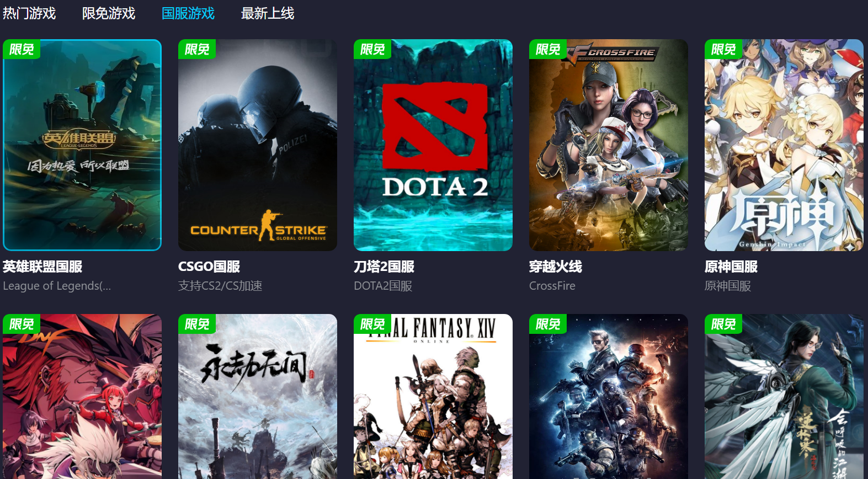Screen dimensions: 868x479
Task: Select the Genshin Impact cover art
Action: (784, 145)
